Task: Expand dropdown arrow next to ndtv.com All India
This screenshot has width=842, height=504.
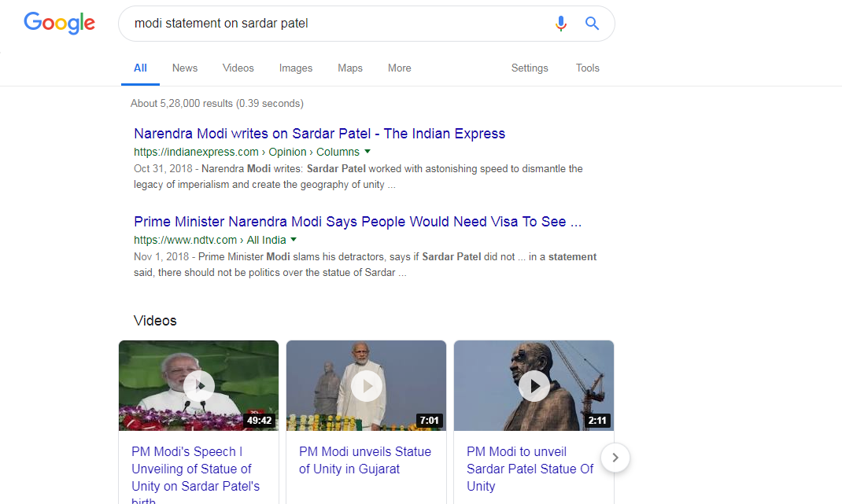Action: tap(294, 239)
